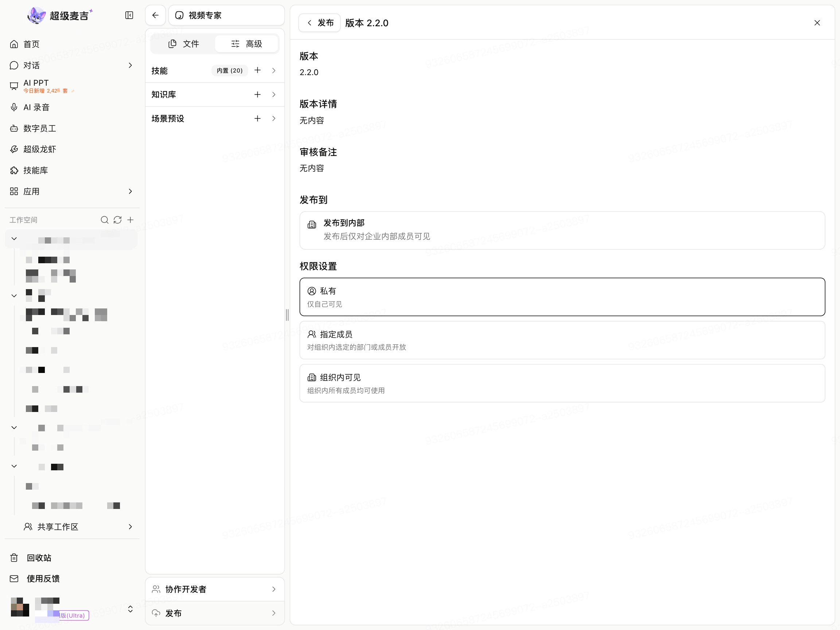This screenshot has width=840, height=630.
Task: Open 超级龙虾 from sidebar
Action: (x=72, y=149)
